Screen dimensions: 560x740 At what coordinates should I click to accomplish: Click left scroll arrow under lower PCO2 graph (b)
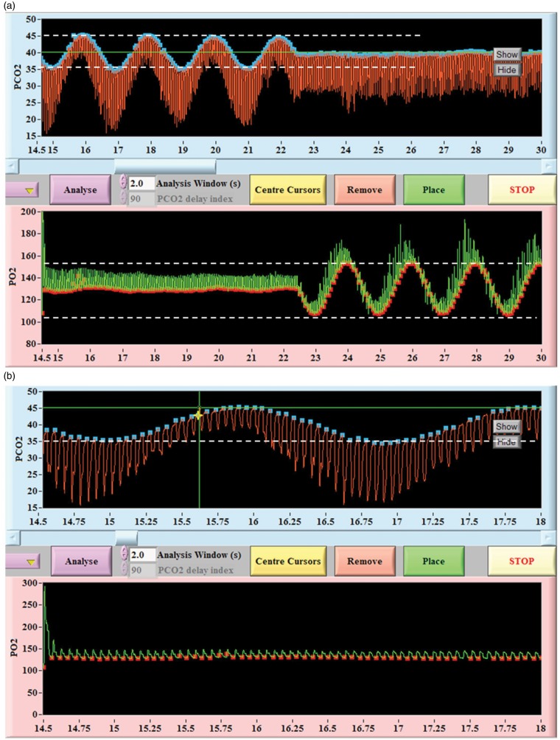pos(12,538)
